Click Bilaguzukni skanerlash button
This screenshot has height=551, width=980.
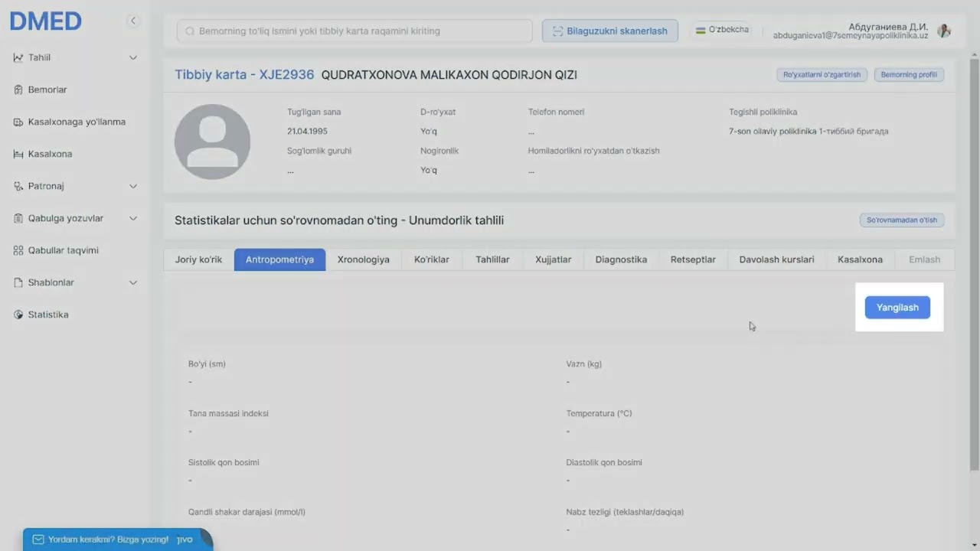pyautogui.click(x=610, y=31)
